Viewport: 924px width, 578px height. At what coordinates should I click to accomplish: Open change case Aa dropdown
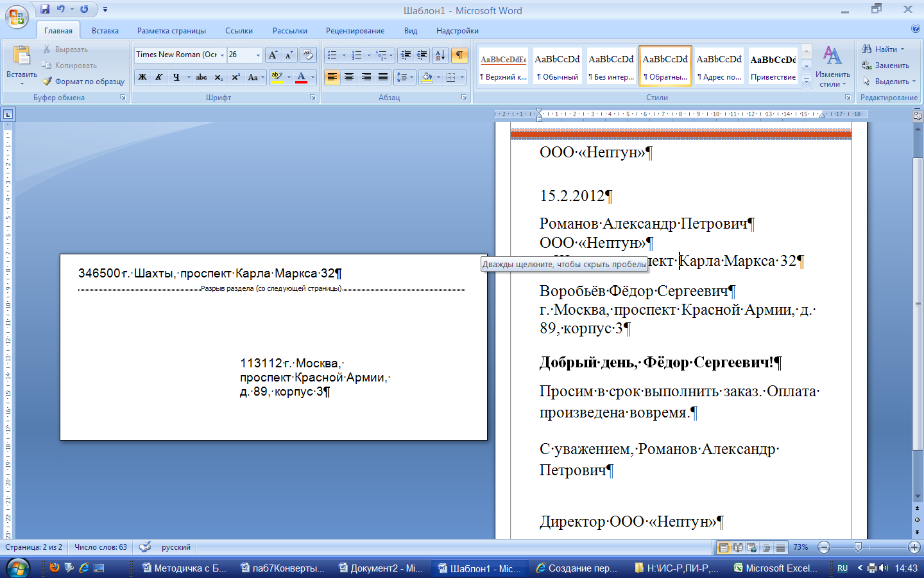[x=255, y=77]
